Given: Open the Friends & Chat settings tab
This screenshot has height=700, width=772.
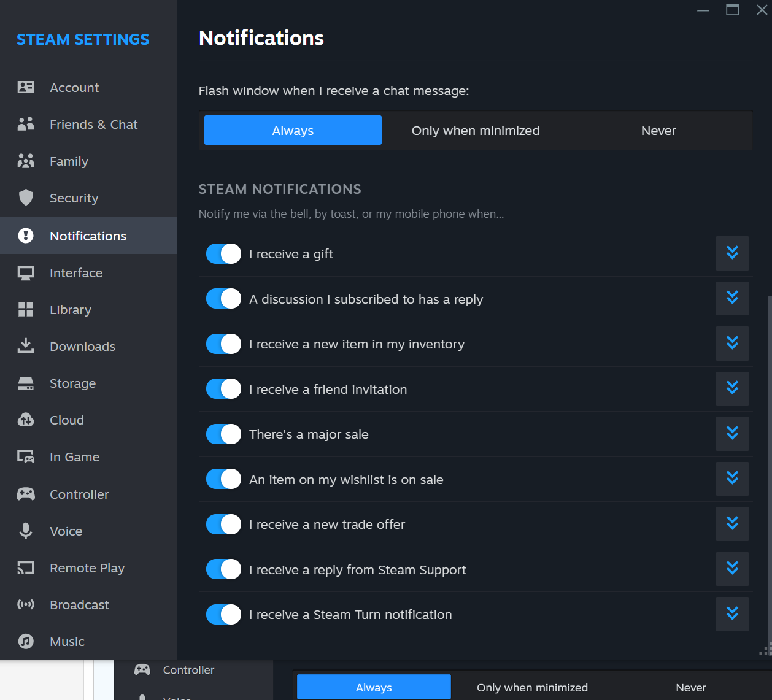Looking at the screenshot, I should click(x=93, y=125).
